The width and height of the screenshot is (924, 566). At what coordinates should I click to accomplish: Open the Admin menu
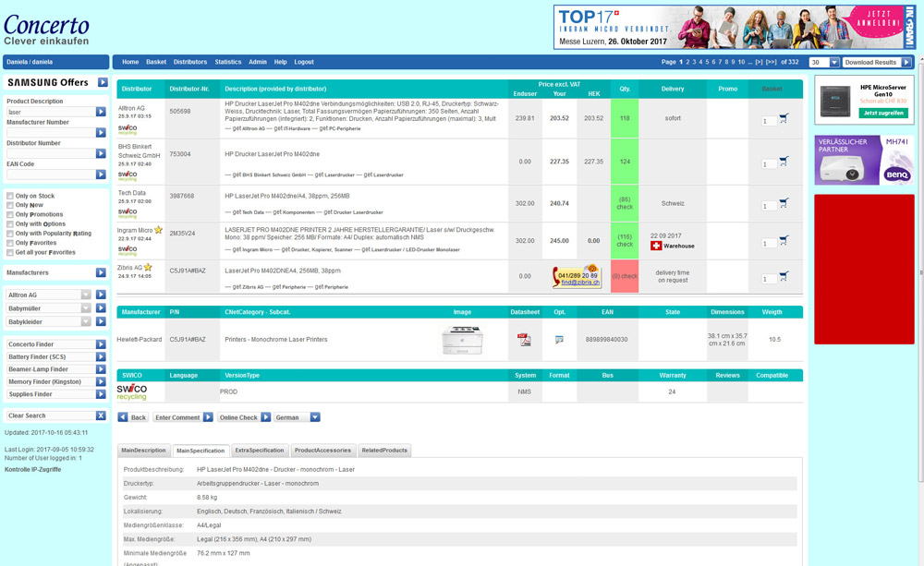[258, 62]
